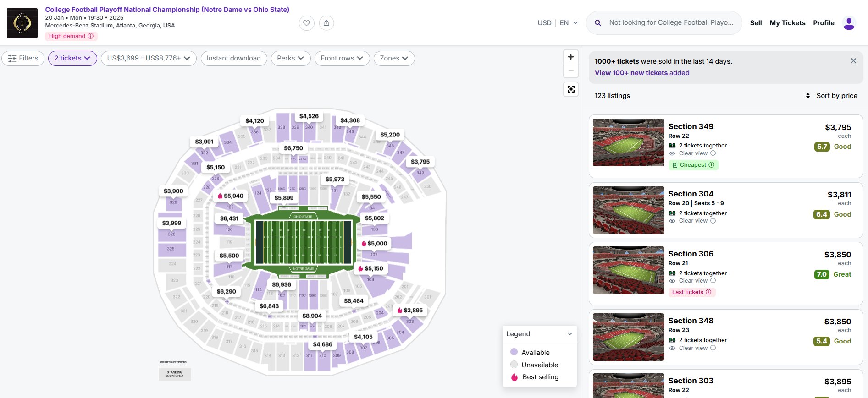This screenshot has width=868, height=398.
Task: Click the best-selling $5,000 map marker
Action: (375, 244)
